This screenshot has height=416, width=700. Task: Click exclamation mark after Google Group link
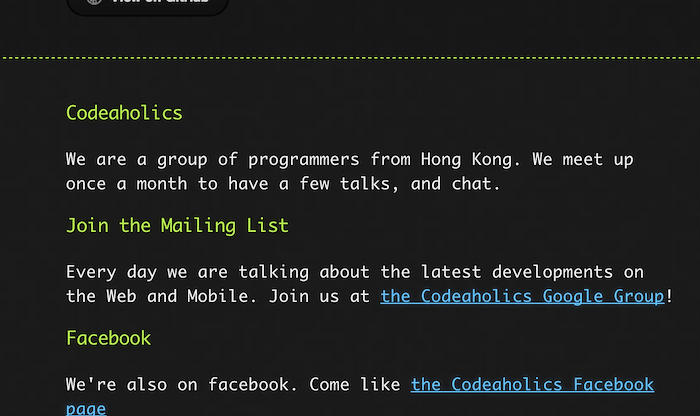(669, 296)
